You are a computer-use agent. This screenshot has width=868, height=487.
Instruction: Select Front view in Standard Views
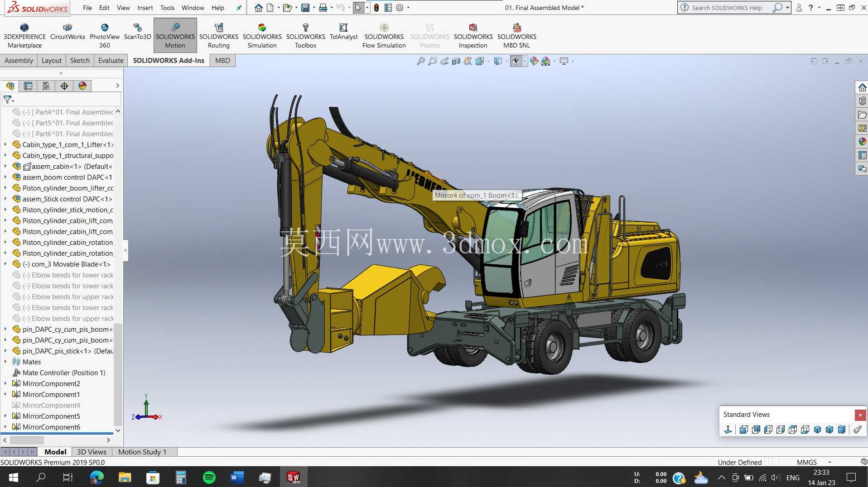click(743, 430)
